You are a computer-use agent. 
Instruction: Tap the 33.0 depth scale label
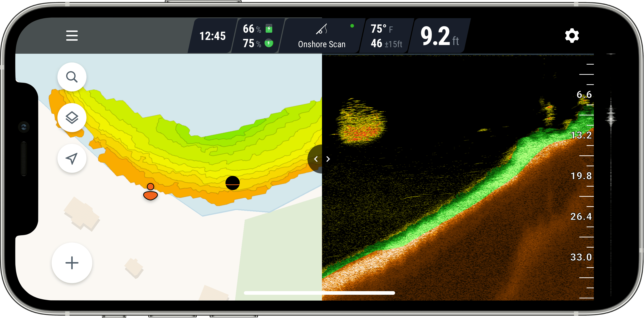pos(581,257)
